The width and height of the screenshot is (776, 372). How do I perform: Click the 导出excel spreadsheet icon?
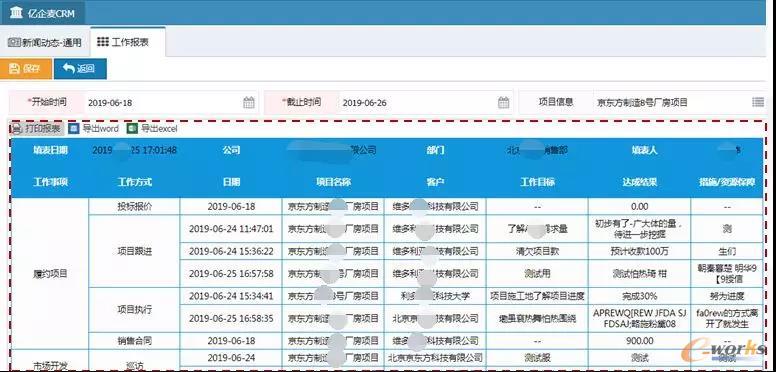[x=132, y=129]
